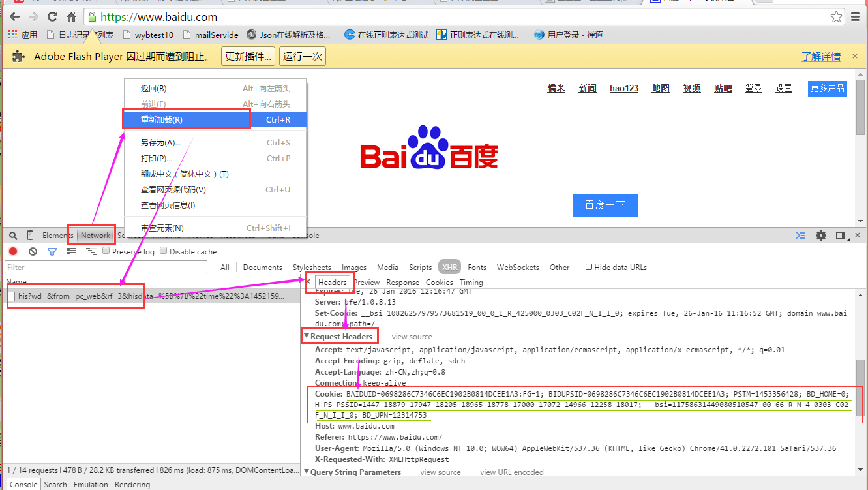The image size is (868, 490).
Task: Open DevTools settings gear
Action: pos(821,236)
